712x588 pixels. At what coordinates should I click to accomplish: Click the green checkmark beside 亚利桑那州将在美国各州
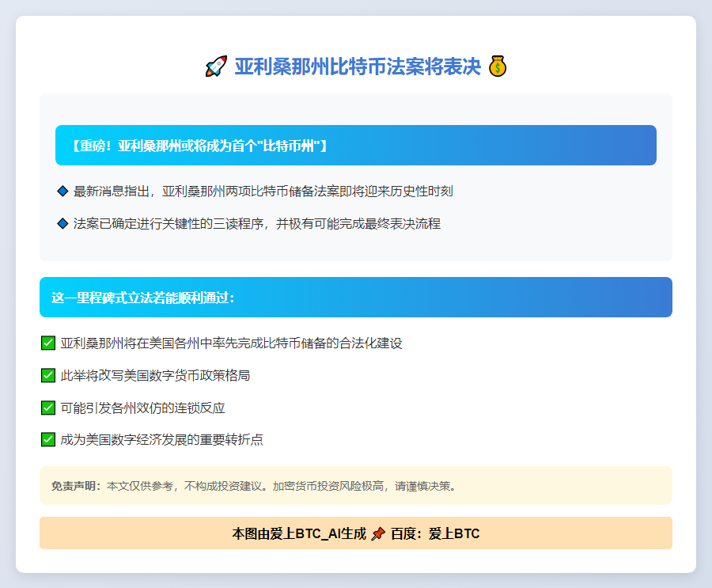point(48,343)
